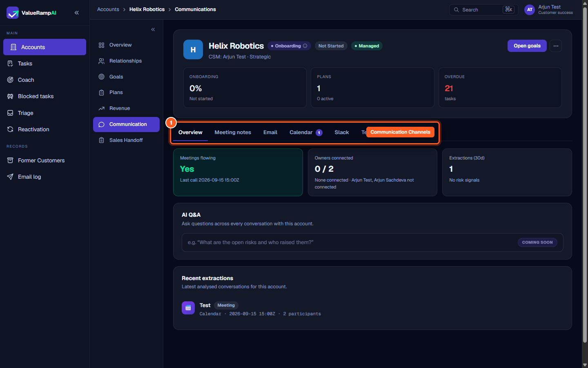This screenshot has width=588, height=368.
Task: Click the Coach target icon
Action: click(x=10, y=80)
